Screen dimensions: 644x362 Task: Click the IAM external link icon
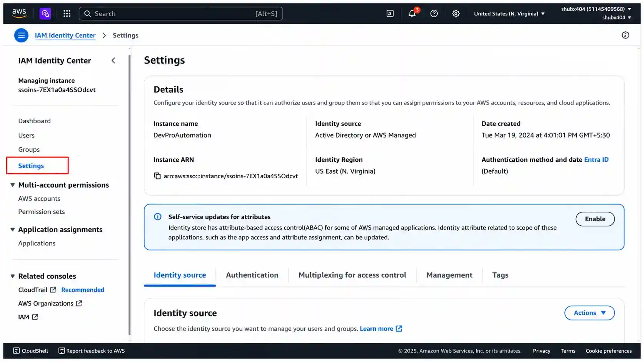pos(35,317)
